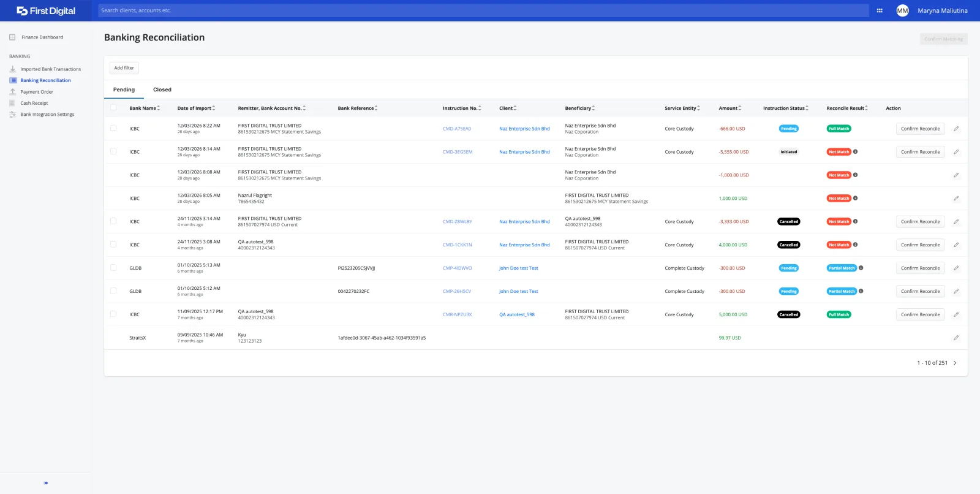Viewport: 980px width, 494px height.
Task: Select checkbox for the CMD-A75EA0 row
Action: pos(113,128)
